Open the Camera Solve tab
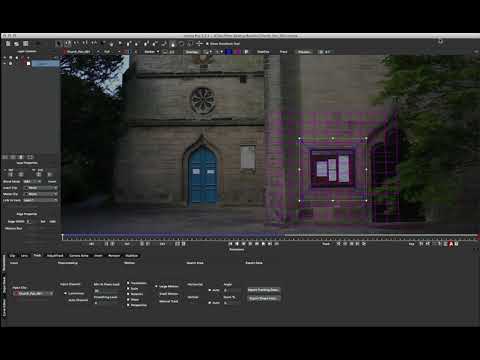This screenshot has width=480, height=360. (79, 256)
